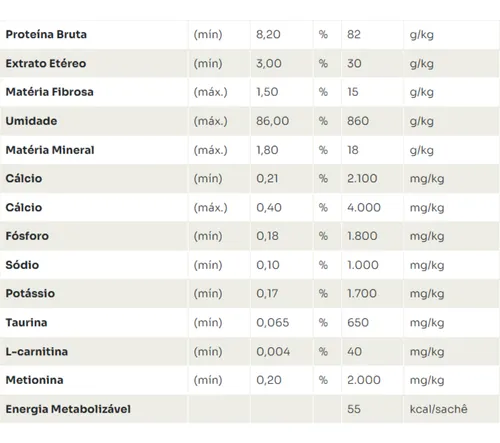500x443 pixels.
Task: Select the Sódio row label
Action: pyautogui.click(x=22, y=265)
